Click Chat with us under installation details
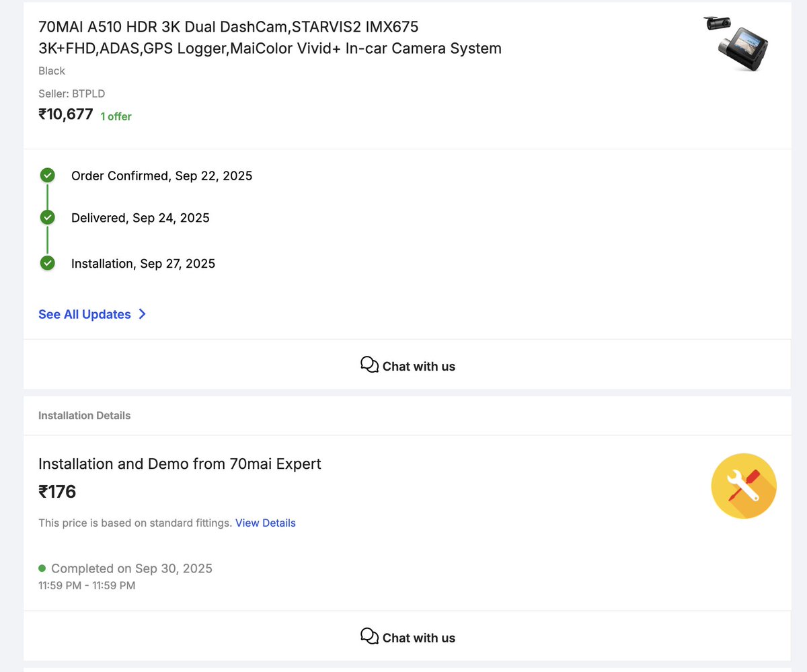The height and width of the screenshot is (672, 807). (x=408, y=637)
